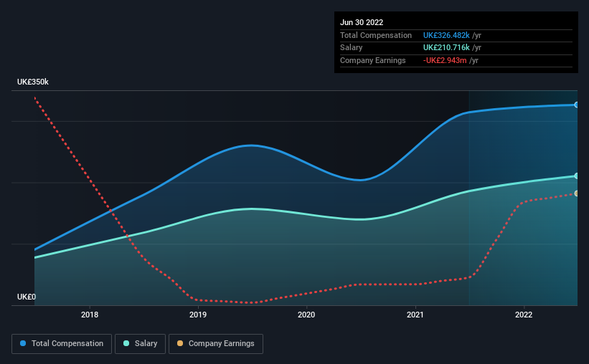Image resolution: width=589 pixels, height=364 pixels.
Task: Click the Jun 30 2022 tooltip date
Action: pyautogui.click(x=362, y=22)
